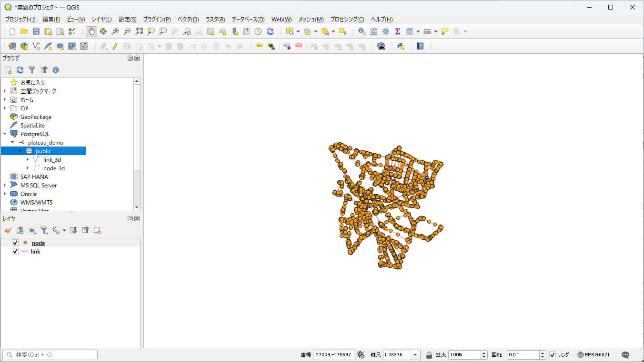Image resolution: width=644 pixels, height=362 pixels.
Task: Click the Toggle Editing pencil icon
Action: point(115,46)
